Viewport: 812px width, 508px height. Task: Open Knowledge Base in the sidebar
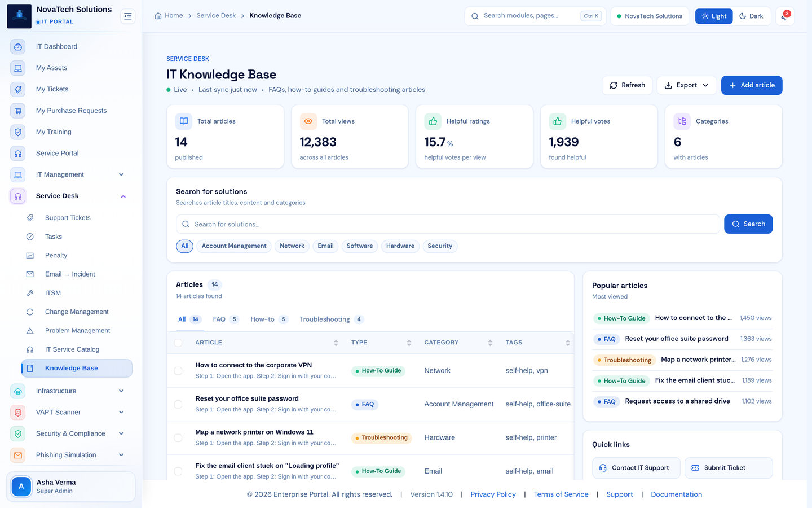click(x=77, y=368)
